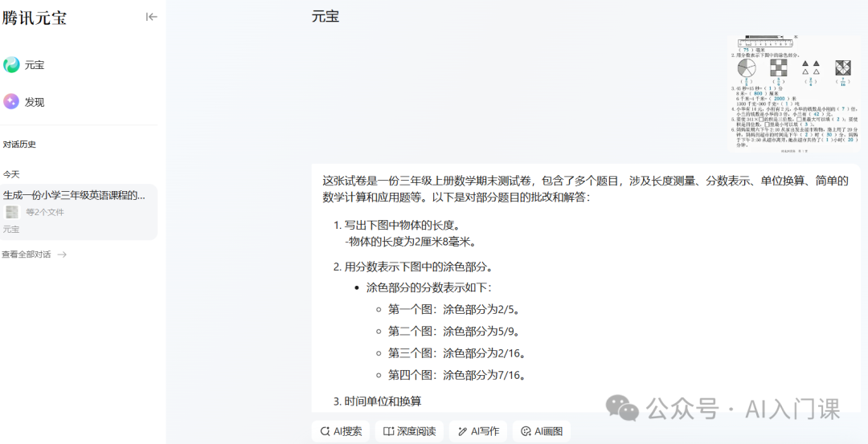Click text 第二个图：涂色部分为5/9。
This screenshot has width=868, height=444.
[x=453, y=331]
